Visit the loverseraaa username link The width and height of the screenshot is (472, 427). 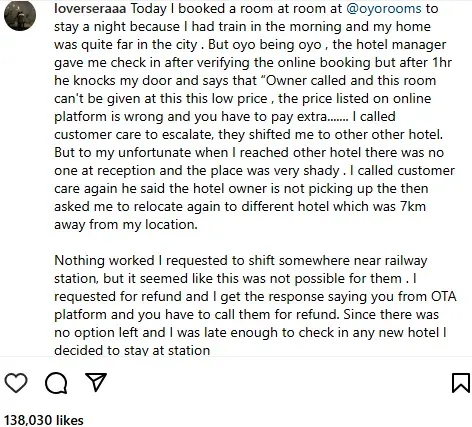coord(90,9)
